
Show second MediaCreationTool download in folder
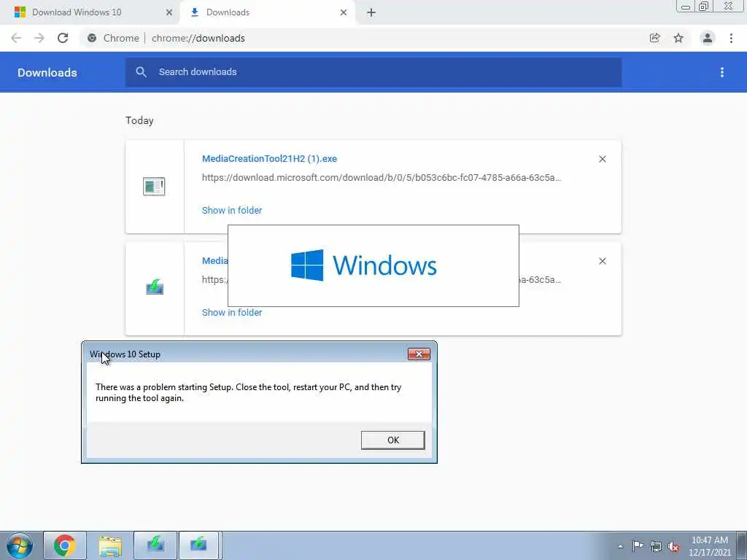coord(231,312)
